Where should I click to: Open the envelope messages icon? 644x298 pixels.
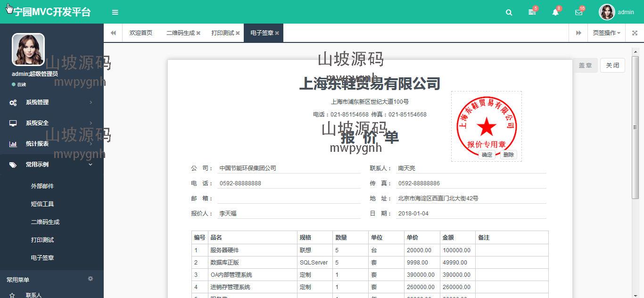click(578, 12)
